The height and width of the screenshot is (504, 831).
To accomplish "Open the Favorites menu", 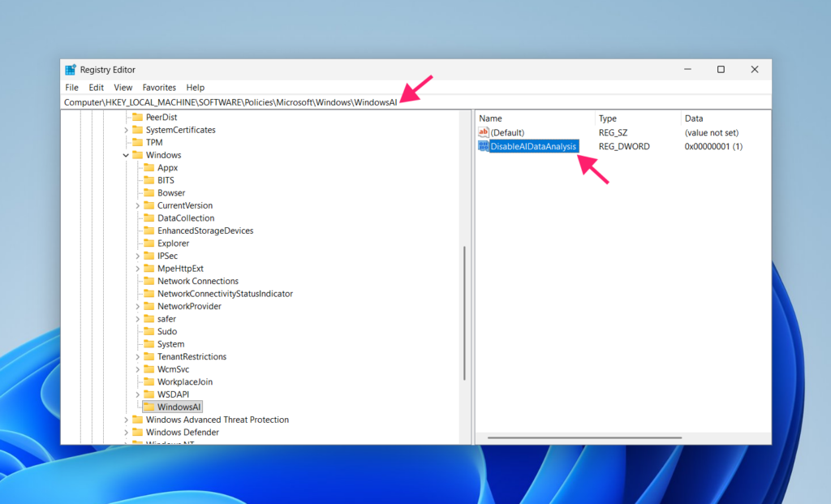I will coord(159,88).
